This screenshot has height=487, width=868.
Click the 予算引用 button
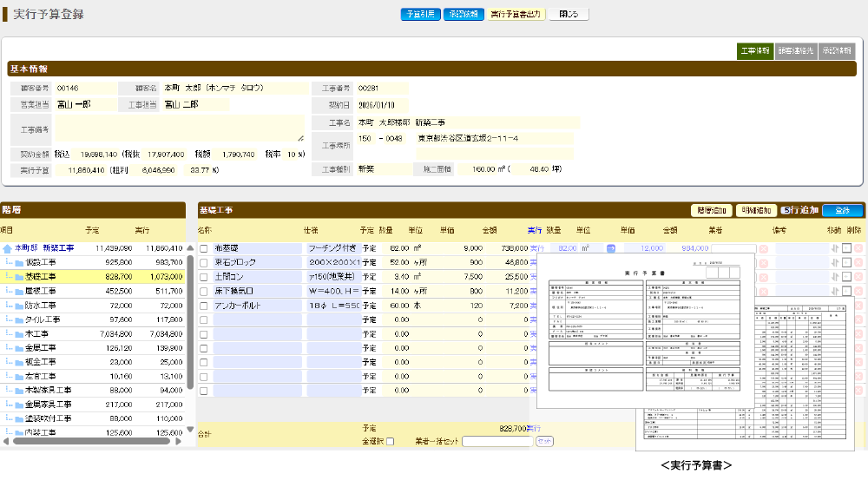420,15
